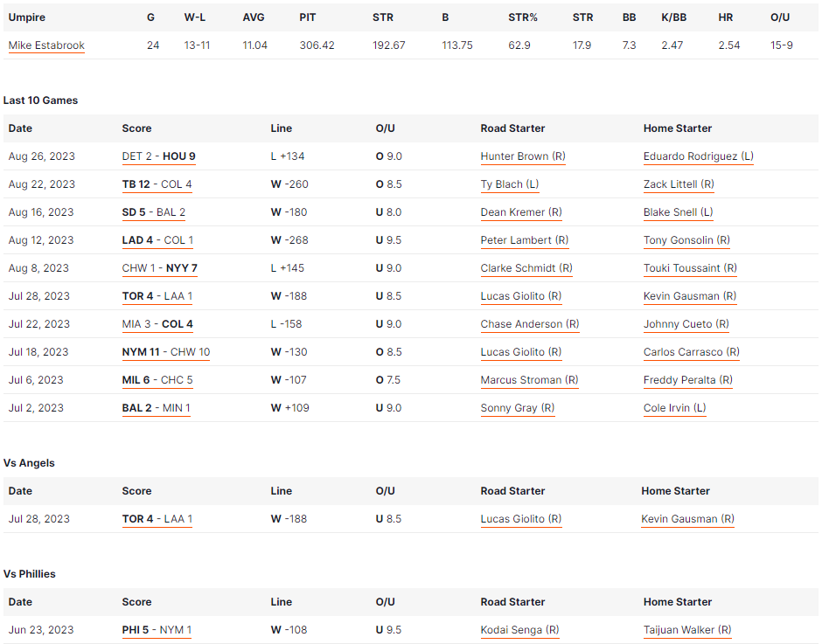The width and height of the screenshot is (822, 644).
Task: Select the O 7.5 over/under value
Action: (388, 380)
